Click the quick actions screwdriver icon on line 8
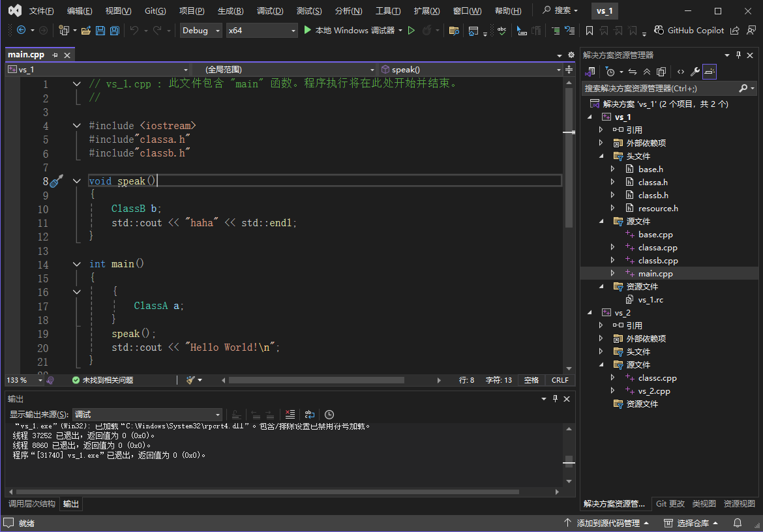Viewport: 763px width, 532px height. tap(57, 181)
